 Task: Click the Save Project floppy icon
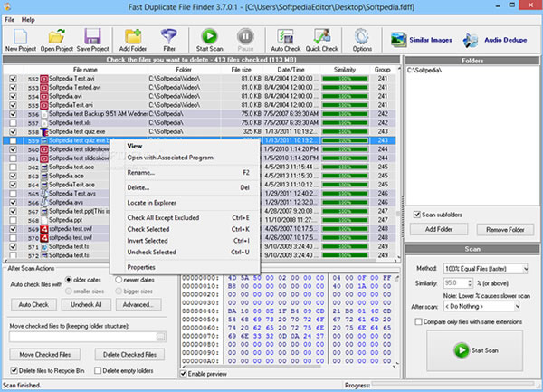pos(93,40)
